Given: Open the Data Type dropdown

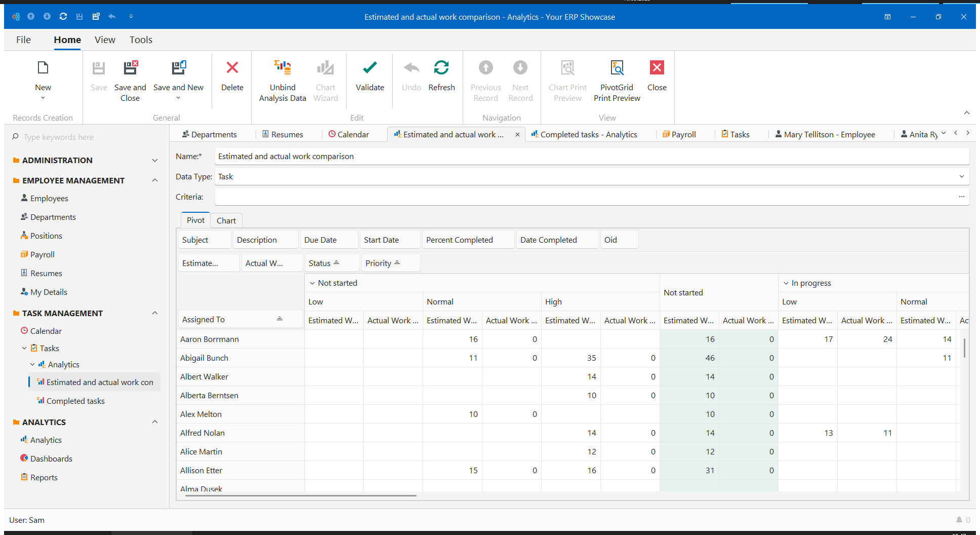Looking at the screenshot, I should (x=961, y=176).
